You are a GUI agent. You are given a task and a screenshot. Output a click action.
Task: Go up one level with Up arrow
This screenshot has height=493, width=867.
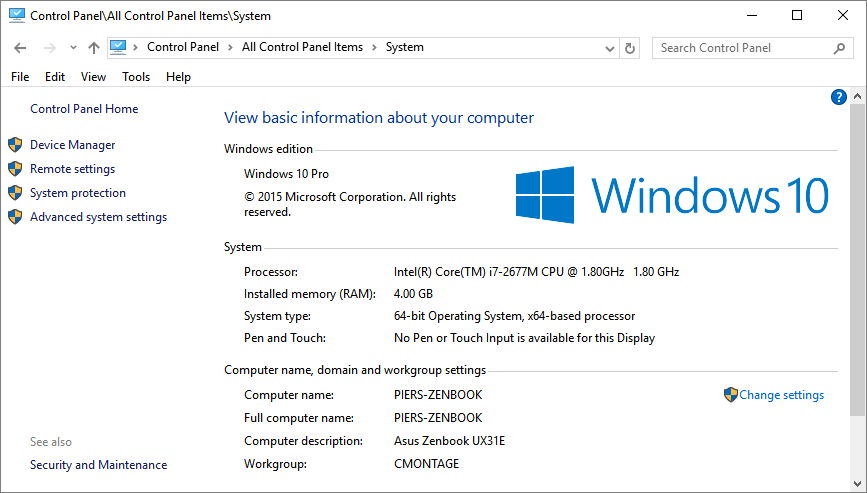coord(94,48)
